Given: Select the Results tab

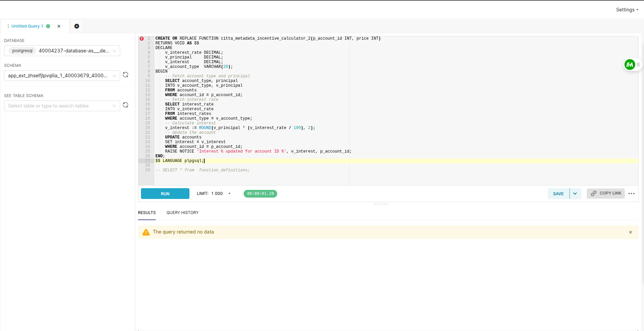Looking at the screenshot, I should (x=147, y=213).
